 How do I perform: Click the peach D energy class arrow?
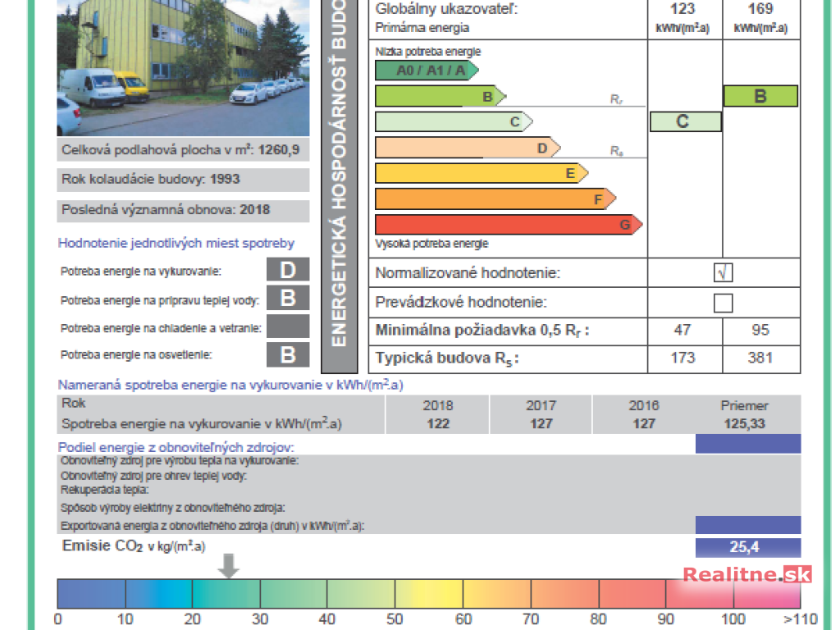(x=467, y=148)
